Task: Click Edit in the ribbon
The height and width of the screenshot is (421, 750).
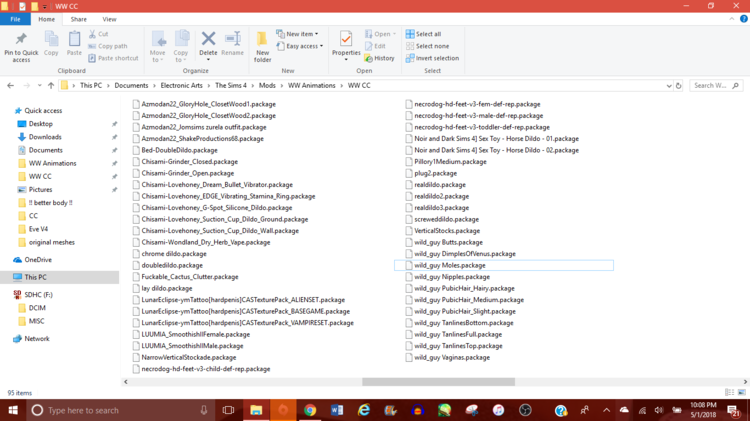Action: [x=375, y=46]
